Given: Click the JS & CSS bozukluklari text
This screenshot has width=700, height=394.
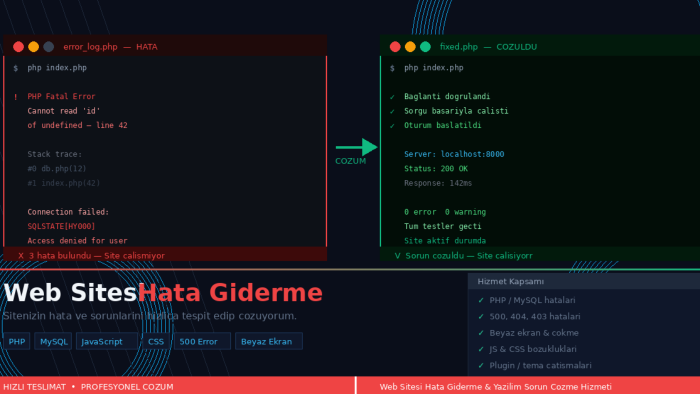Looking at the screenshot, I should click(533, 349).
